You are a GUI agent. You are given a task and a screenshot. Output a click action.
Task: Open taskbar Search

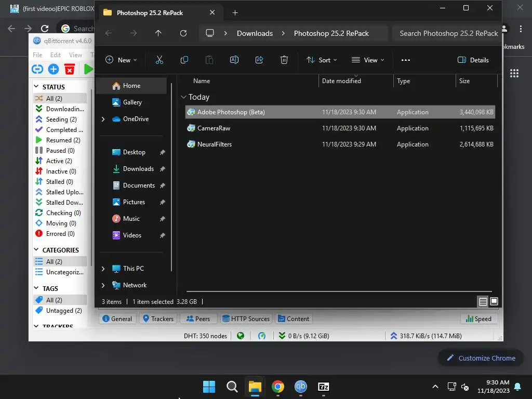[x=232, y=387]
